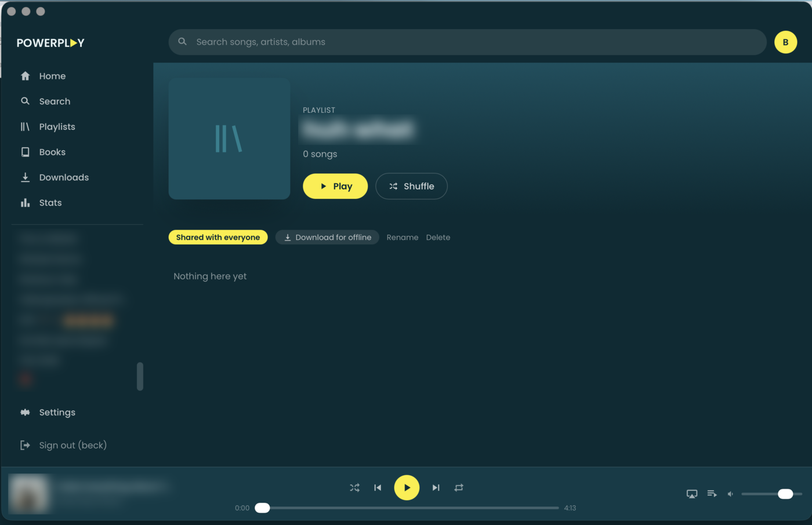Delete this playlist

[x=438, y=238]
